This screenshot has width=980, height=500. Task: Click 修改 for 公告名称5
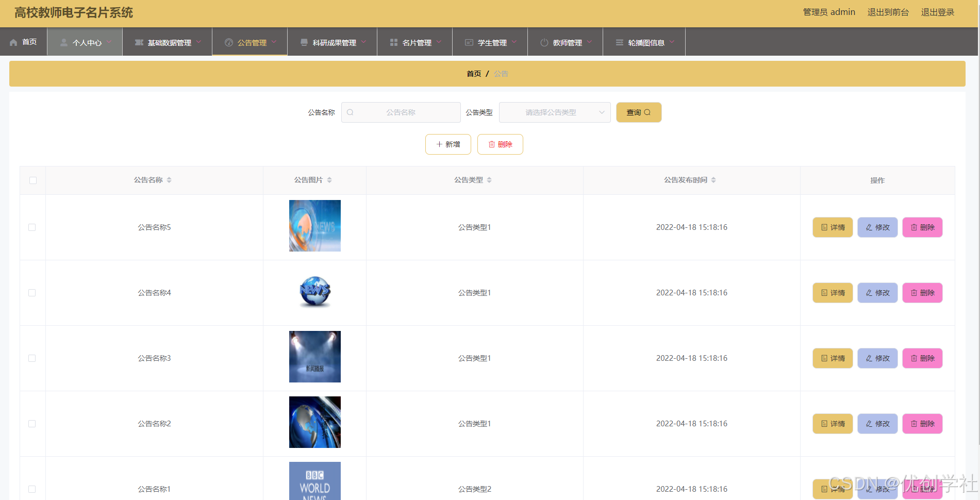point(877,227)
